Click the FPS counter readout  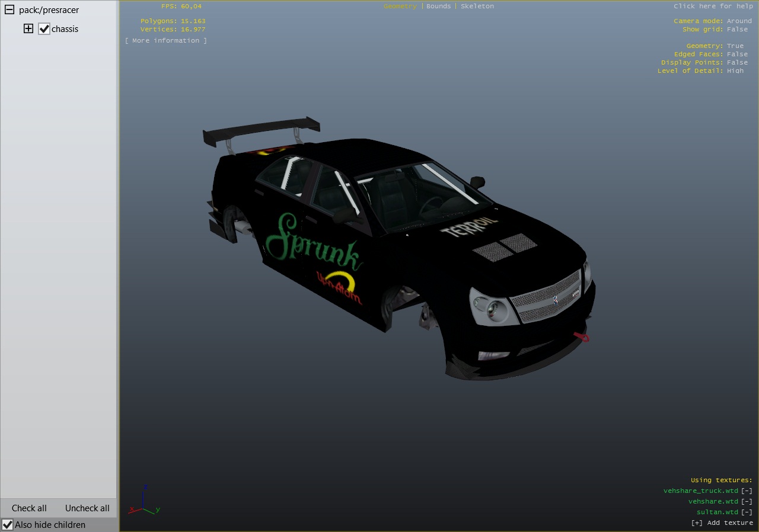tap(181, 6)
